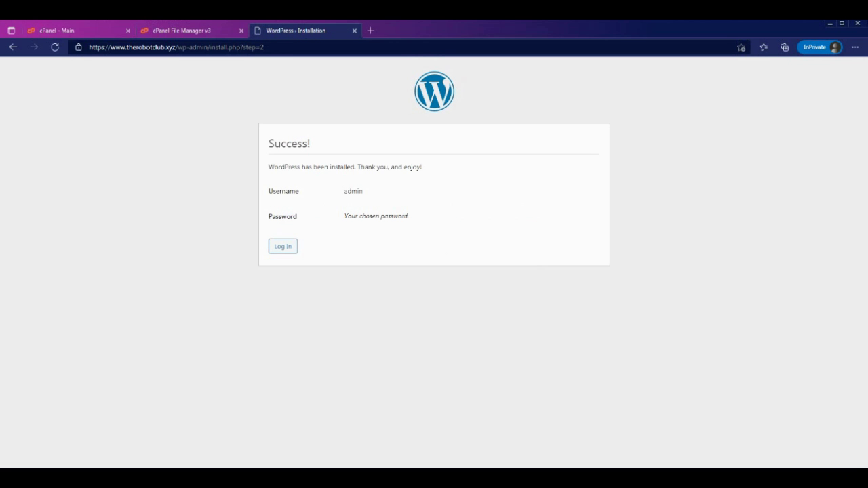Select the WordPress Installation tab
This screenshot has width=868, height=488.
pos(296,30)
